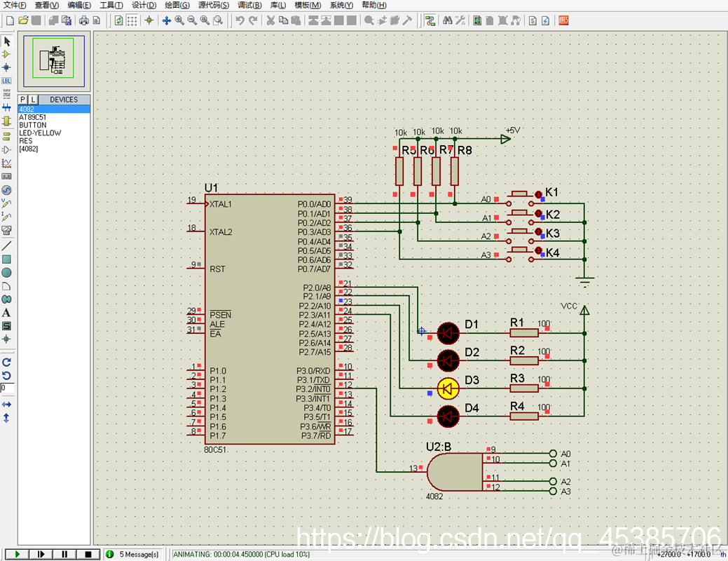Stop the running simulation
The image size is (728, 561).
[x=88, y=554]
